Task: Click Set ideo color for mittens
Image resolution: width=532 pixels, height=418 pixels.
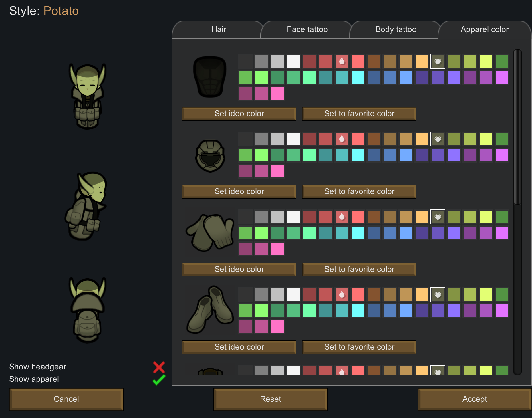Action: [x=239, y=269]
